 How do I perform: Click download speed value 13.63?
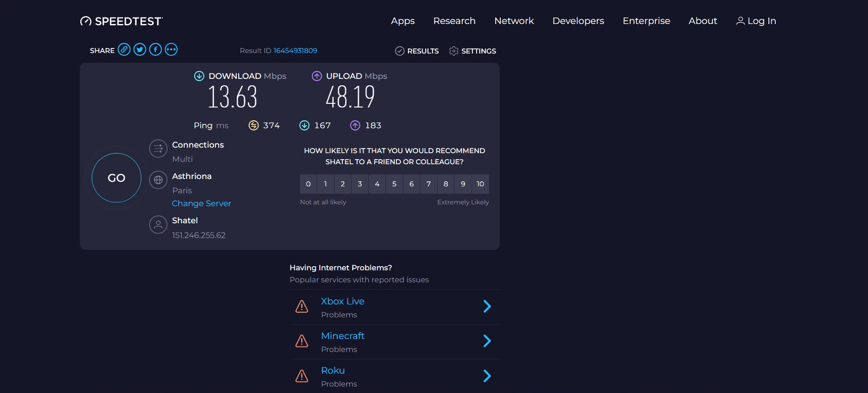tap(233, 97)
